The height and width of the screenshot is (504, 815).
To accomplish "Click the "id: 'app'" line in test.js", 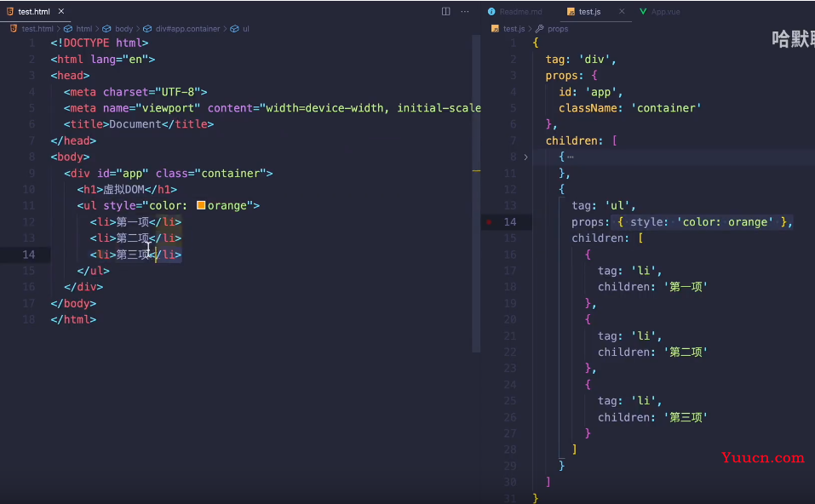I will coord(590,92).
